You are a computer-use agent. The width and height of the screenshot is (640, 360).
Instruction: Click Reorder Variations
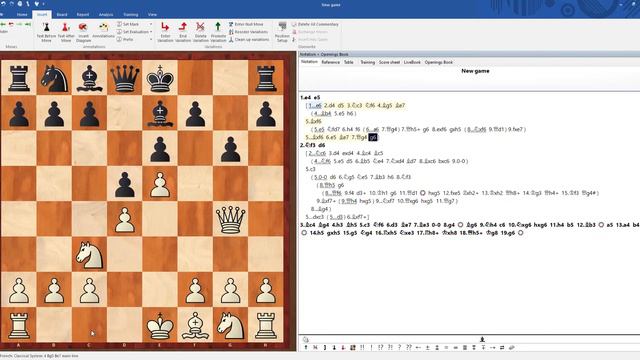(248, 32)
